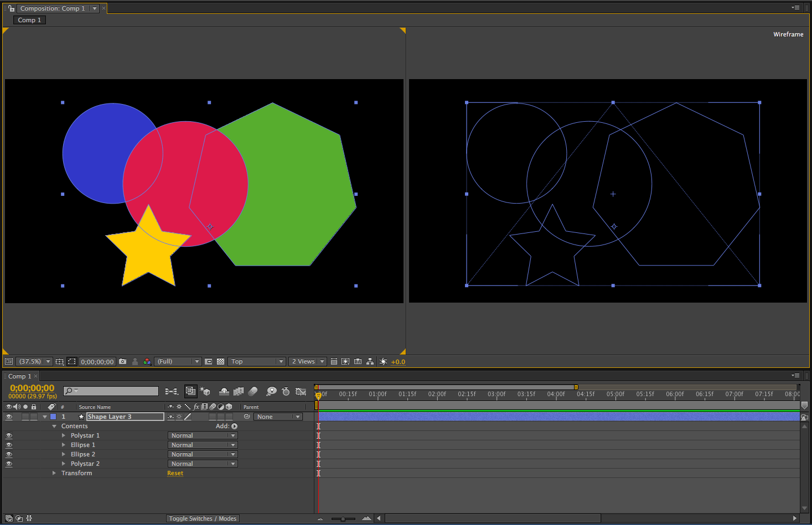Toggle the transparency grid in the viewer

coord(220,361)
